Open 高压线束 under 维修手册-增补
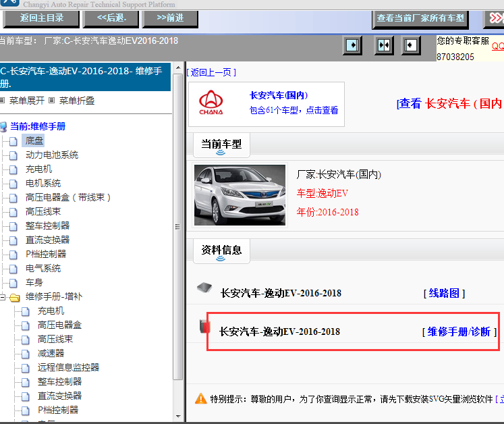Screen dimensions: 504x424 (x=55, y=339)
